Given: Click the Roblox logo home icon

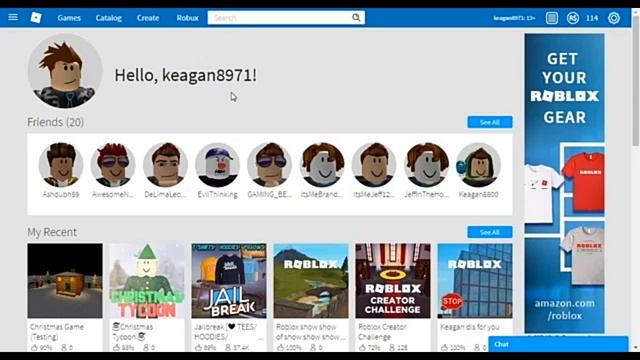Looking at the screenshot, I should pyautogui.click(x=36, y=18).
